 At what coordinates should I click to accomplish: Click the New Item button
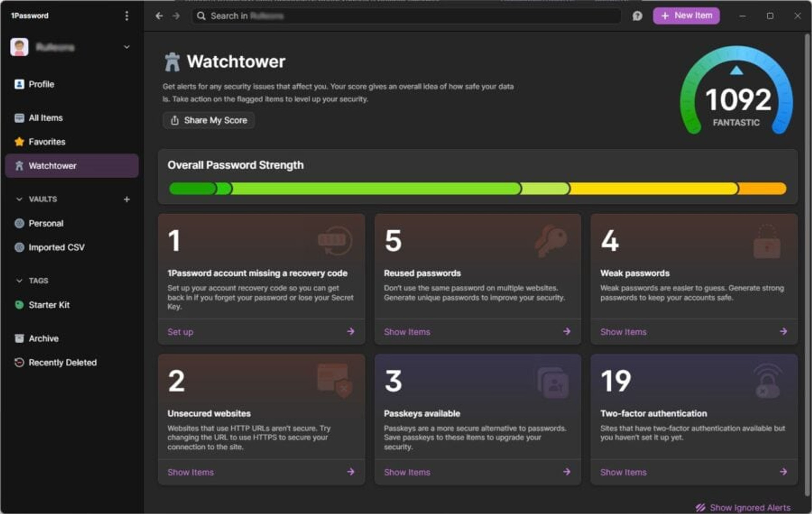point(686,16)
